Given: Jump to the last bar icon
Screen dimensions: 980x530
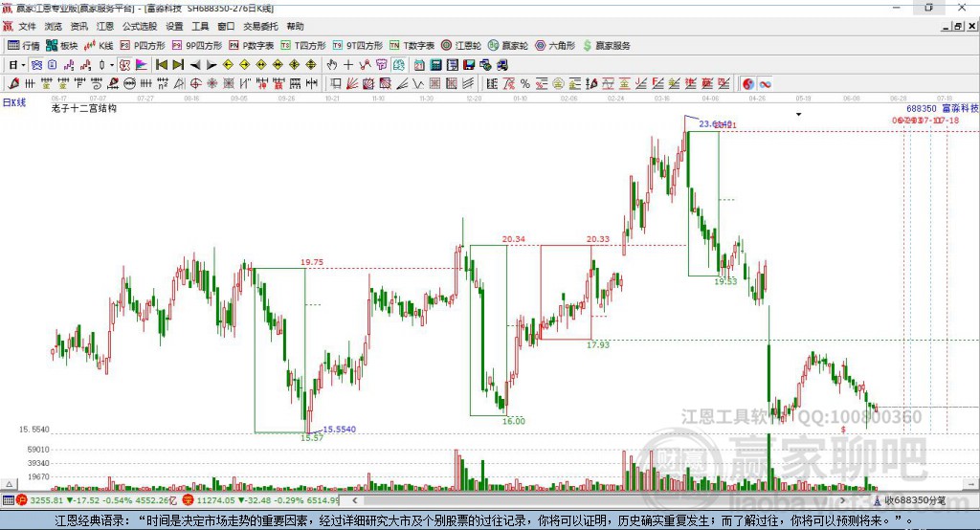Looking at the screenshot, I should coord(178,65).
